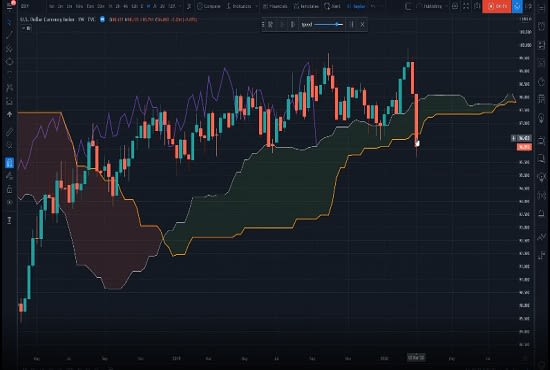This screenshot has width=550, height=370.
Task: Click the U.S. Dollar Currency Index title
Action: tap(47, 20)
